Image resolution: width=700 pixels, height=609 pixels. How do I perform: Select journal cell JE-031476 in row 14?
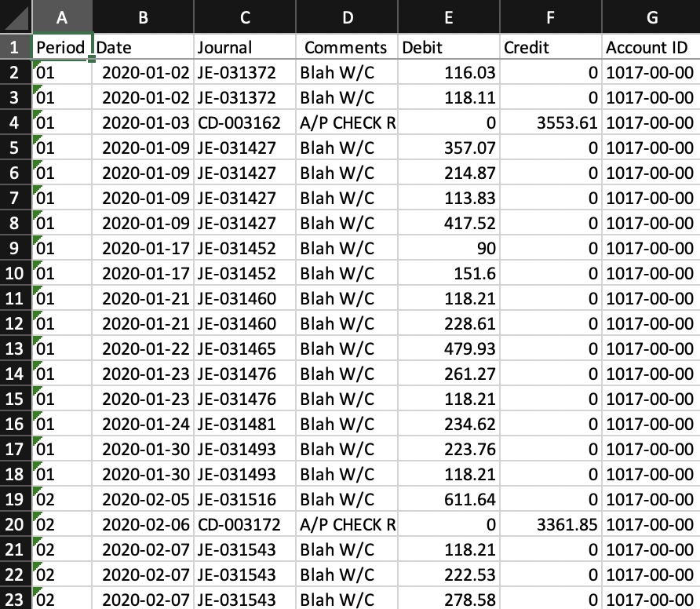click(245, 374)
